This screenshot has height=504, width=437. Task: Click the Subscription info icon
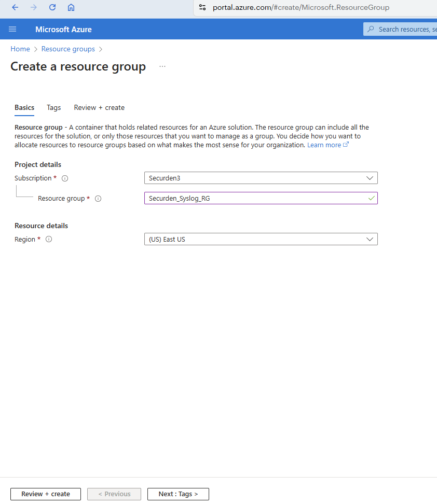(x=65, y=178)
